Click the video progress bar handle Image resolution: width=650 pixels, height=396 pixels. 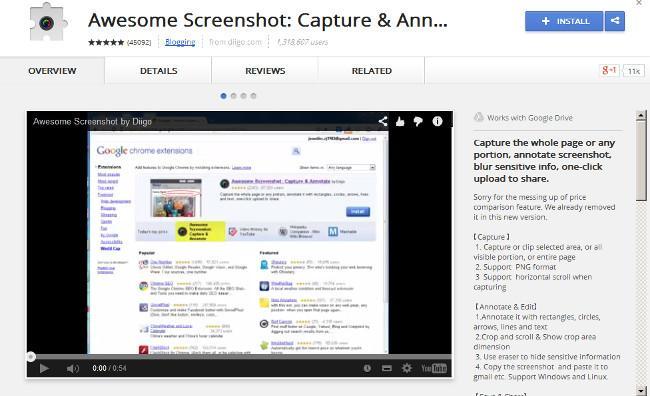coord(31,356)
